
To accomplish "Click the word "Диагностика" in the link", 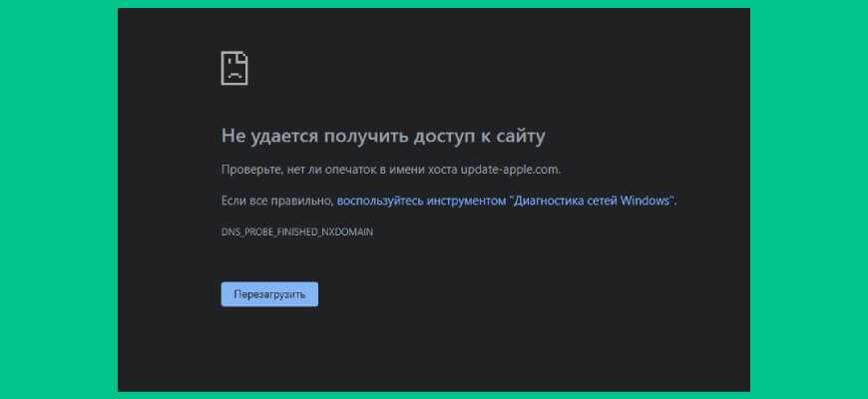I will click(x=549, y=200).
